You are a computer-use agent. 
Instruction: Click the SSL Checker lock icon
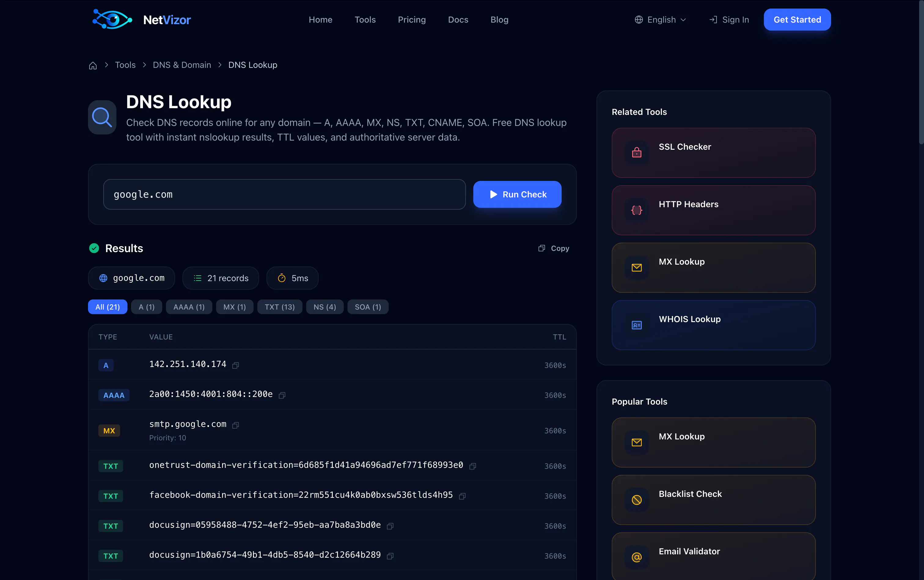point(637,153)
